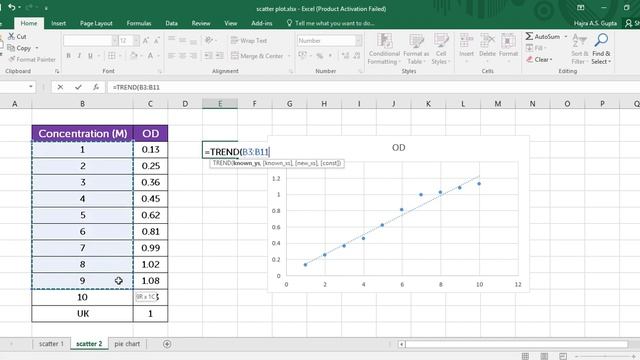640x360 pixels.
Task: Click the Hajra A.S. Gupta account name
Action: 595,23
